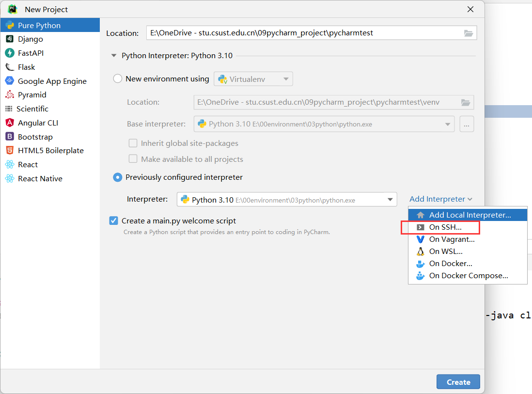Click the Docker whale icon beside On Docker

click(x=421, y=264)
